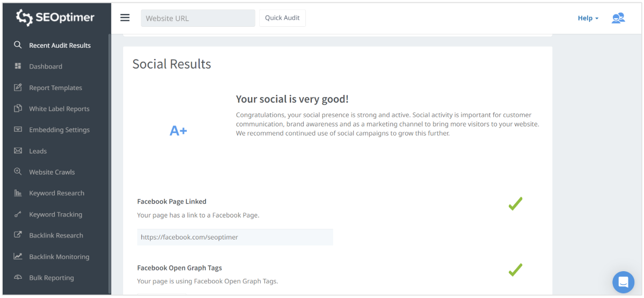
Task: Click the SEOptimer logo
Action: point(55,18)
